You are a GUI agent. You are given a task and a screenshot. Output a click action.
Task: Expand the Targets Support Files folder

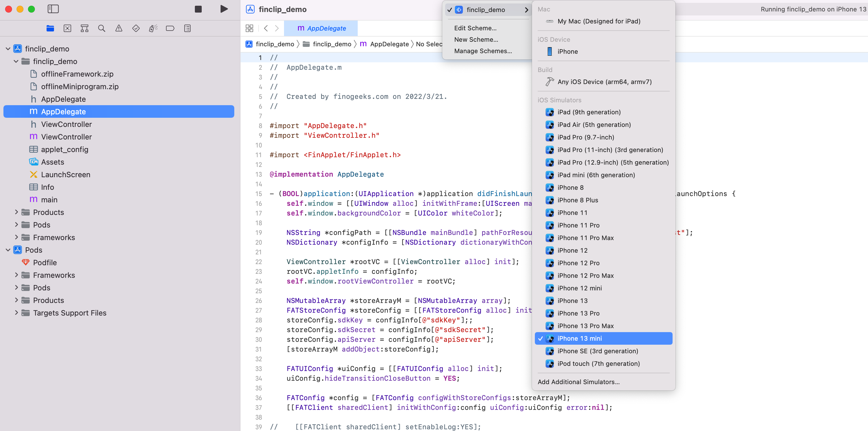coord(16,313)
